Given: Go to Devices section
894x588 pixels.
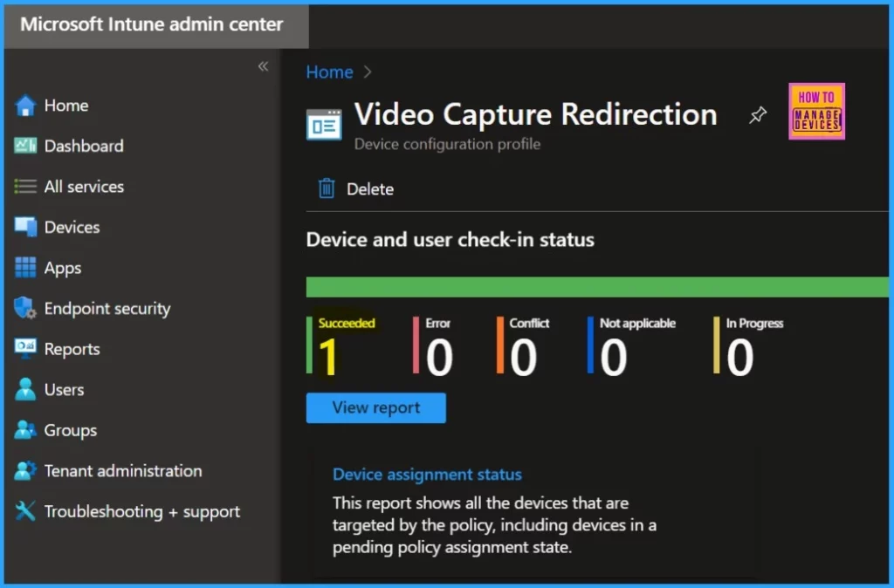Looking at the screenshot, I should (72, 227).
